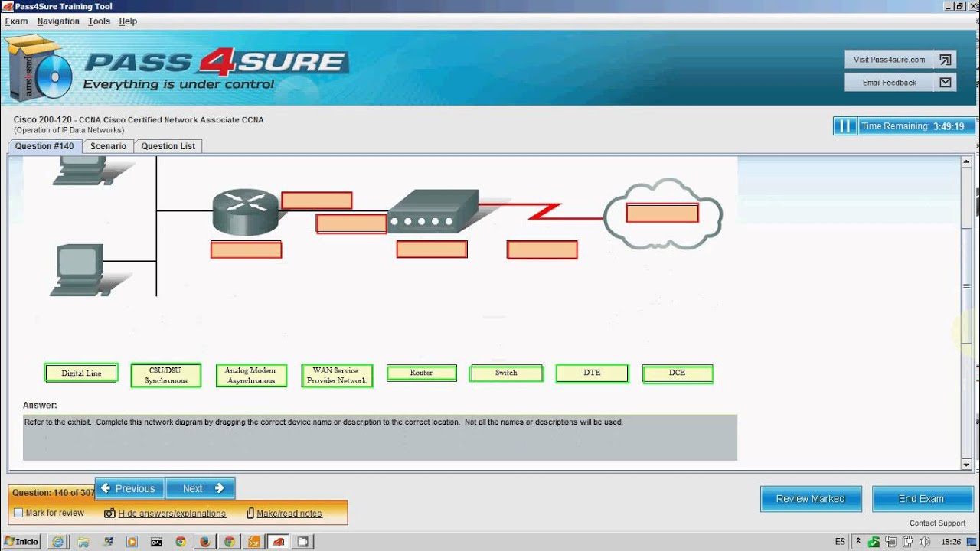Open the file explorer folder taskbar icon
980x551 pixels.
83,541
